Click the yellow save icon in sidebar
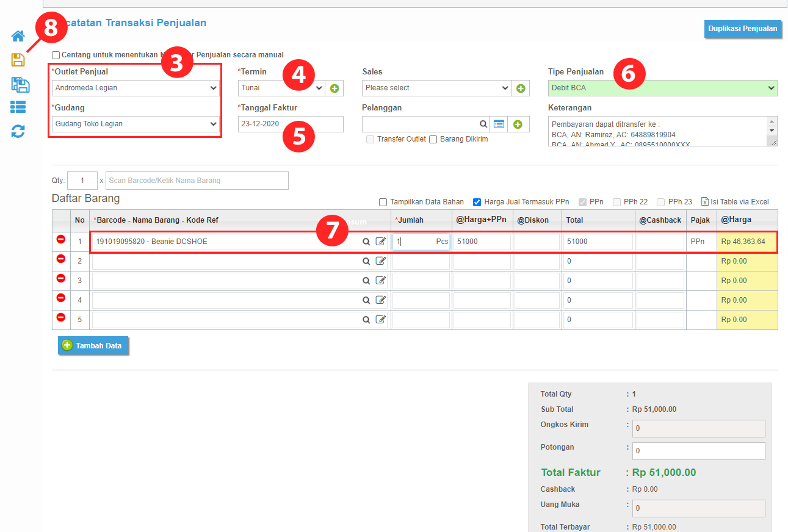788x532 pixels. [18, 60]
